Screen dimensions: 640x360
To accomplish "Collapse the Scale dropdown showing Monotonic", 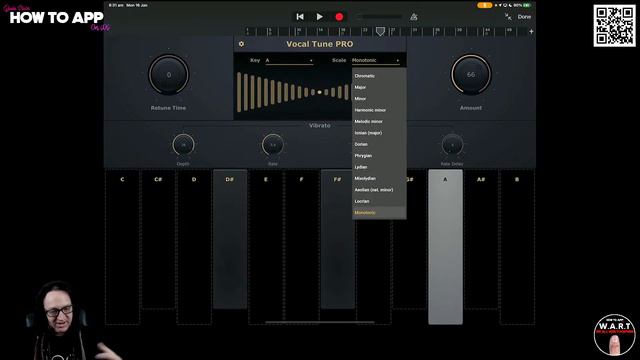I will point(376,60).
